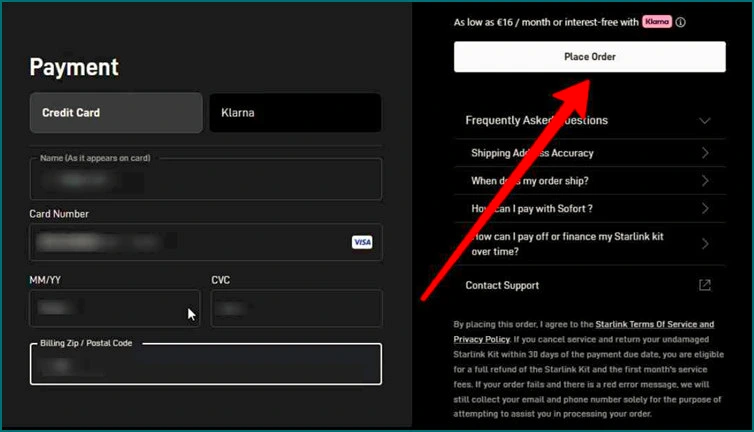754x432 pixels.
Task: Open the Privacy Policy link
Action: pyautogui.click(x=481, y=339)
